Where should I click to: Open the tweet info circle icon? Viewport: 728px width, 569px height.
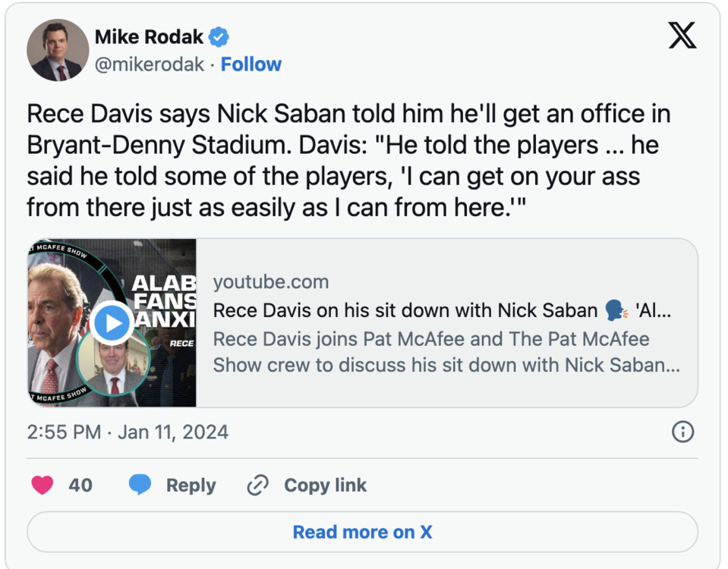pos(682,432)
